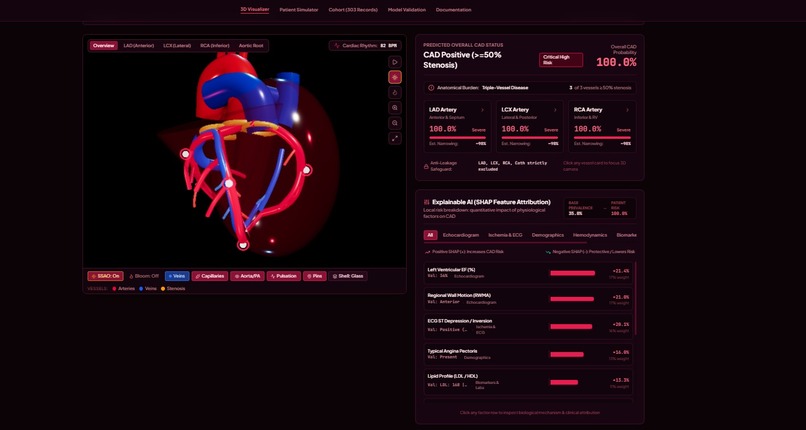Click the pin marker on upper-left artery
806x430 pixels.
point(185,154)
